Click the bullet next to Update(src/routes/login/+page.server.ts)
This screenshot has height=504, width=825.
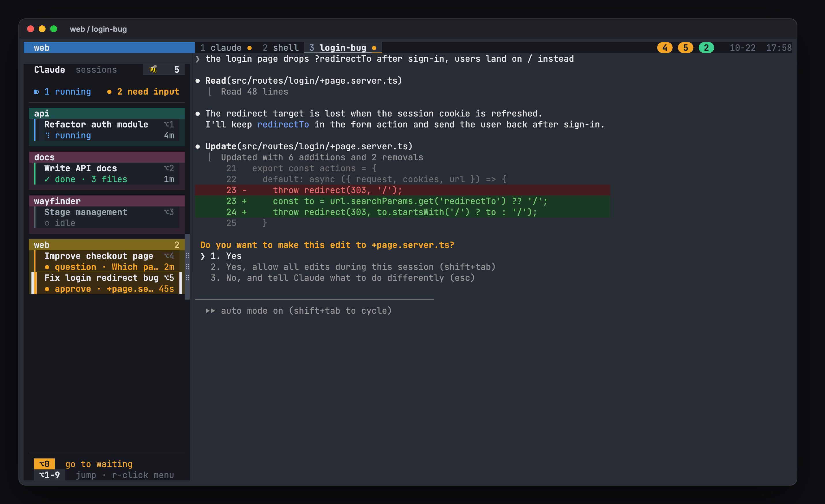pos(198,146)
